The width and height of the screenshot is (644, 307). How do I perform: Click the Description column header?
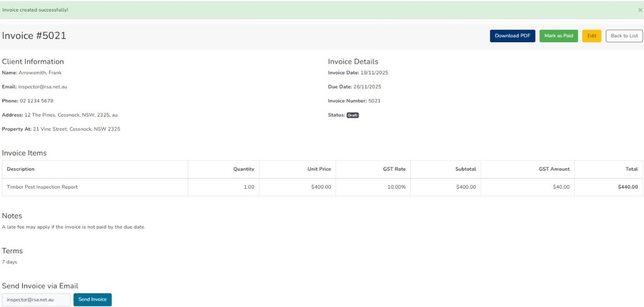click(x=21, y=169)
